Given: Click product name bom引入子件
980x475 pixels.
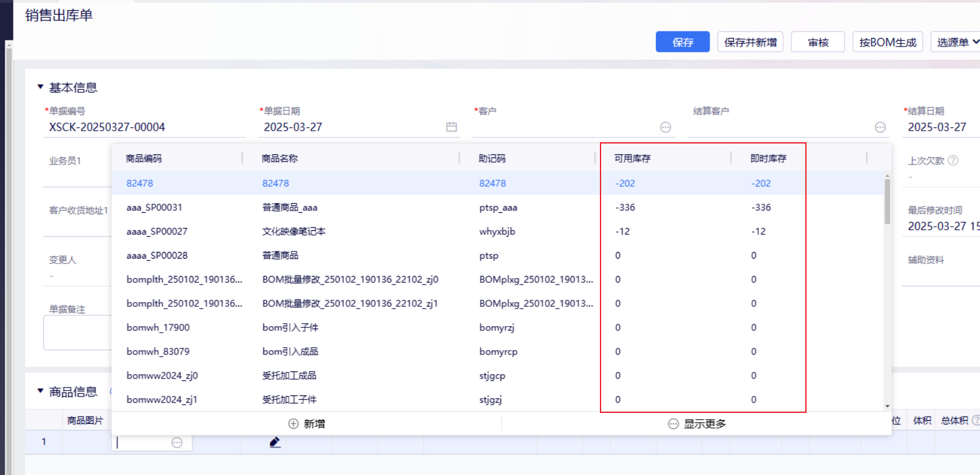Looking at the screenshot, I should (290, 328).
